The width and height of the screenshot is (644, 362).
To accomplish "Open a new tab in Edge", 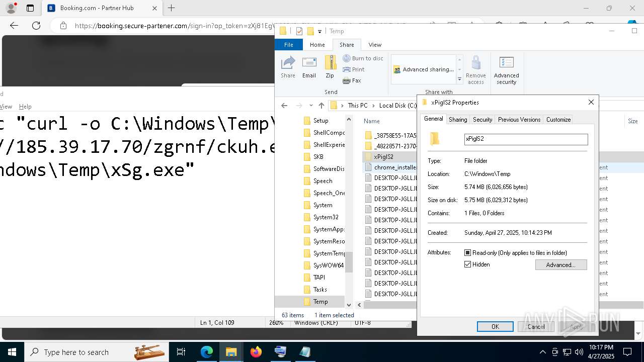I will [172, 8].
